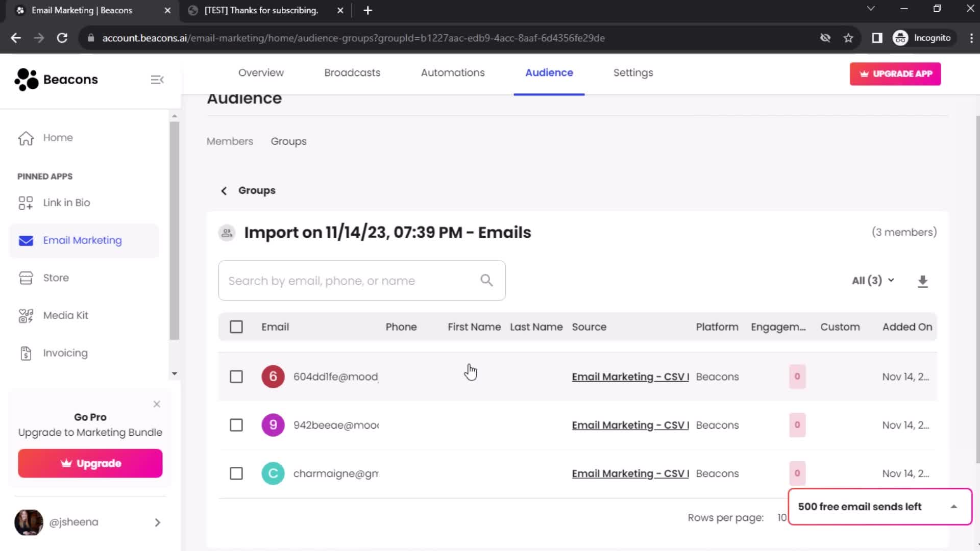980x551 pixels.
Task: Bookmark this page with star icon
Action: (848, 38)
